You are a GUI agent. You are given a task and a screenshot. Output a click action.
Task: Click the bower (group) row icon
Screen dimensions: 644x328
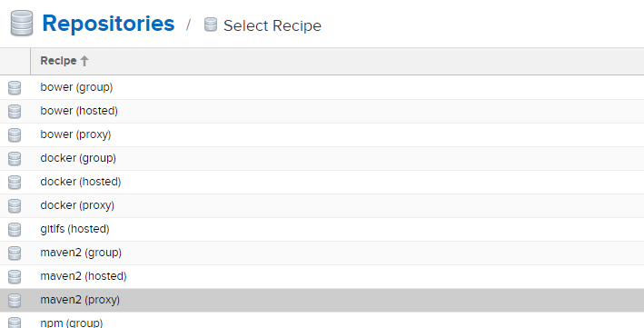15,88
